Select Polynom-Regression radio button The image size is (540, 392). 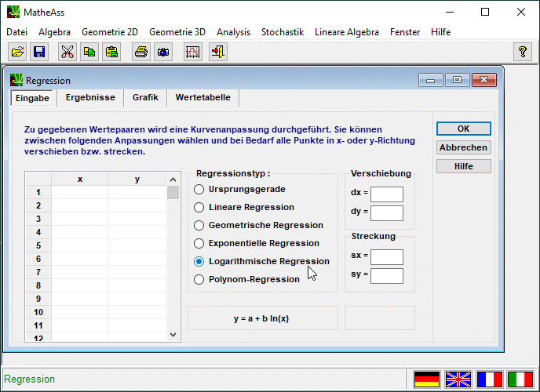coord(199,279)
